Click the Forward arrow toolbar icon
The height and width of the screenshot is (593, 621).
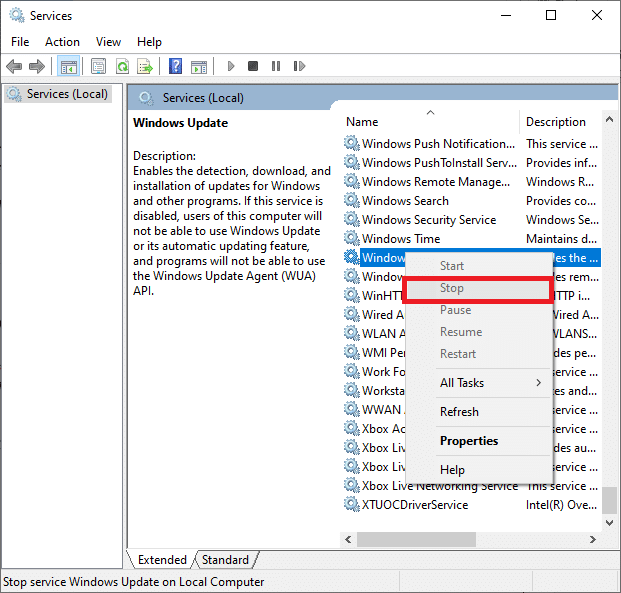pyautogui.click(x=37, y=66)
